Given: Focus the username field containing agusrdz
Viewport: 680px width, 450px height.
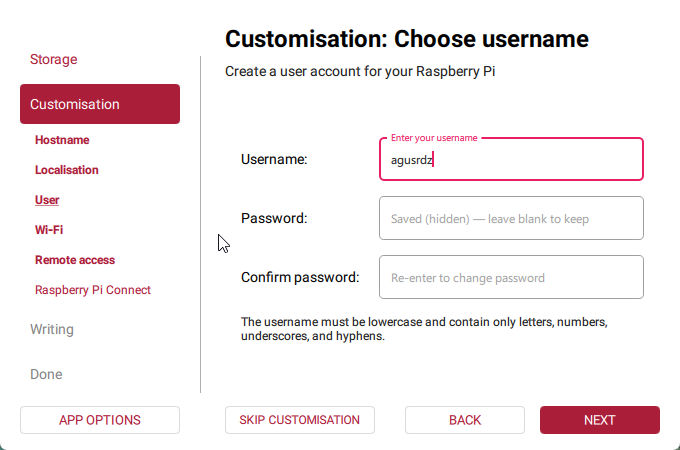Looking at the screenshot, I should tap(511, 159).
